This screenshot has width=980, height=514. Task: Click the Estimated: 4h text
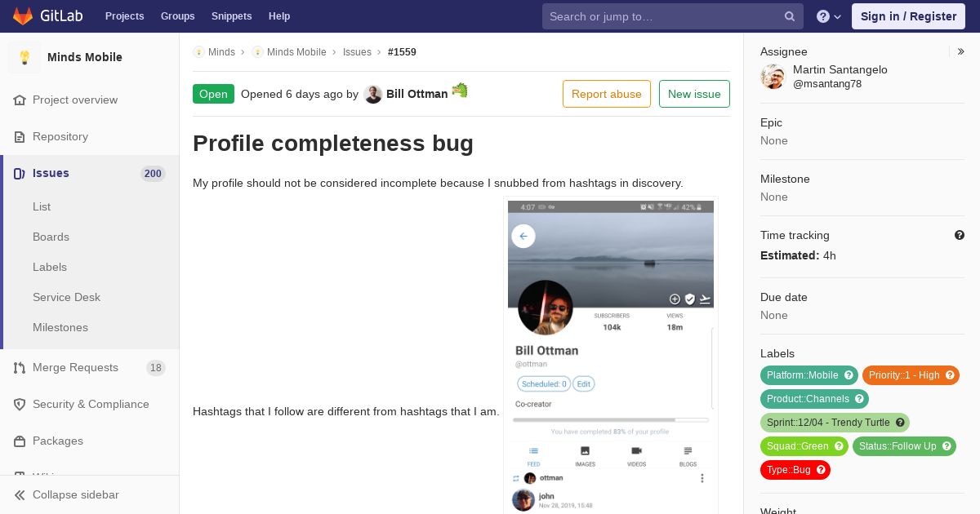pyautogui.click(x=798, y=255)
